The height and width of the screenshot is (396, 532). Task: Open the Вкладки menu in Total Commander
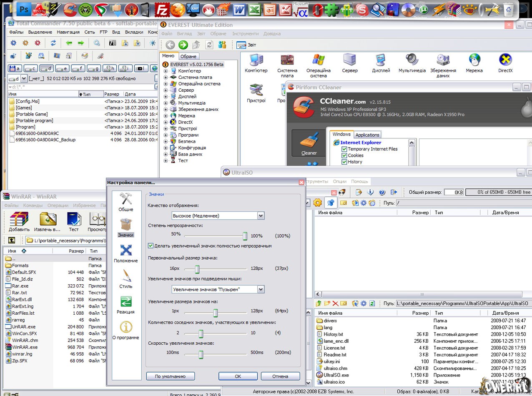[x=134, y=32]
